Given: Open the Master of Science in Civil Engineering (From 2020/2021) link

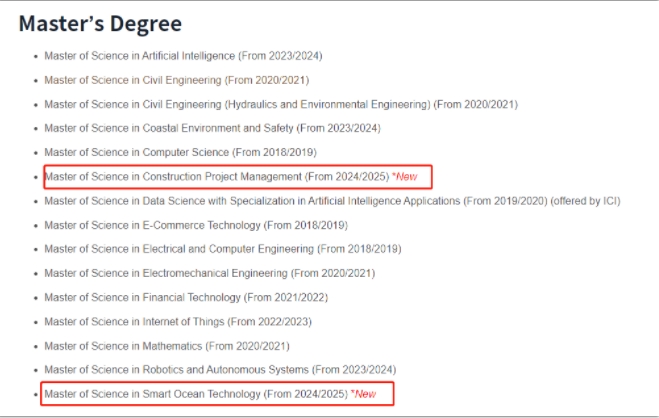Looking at the screenshot, I should coord(177,80).
